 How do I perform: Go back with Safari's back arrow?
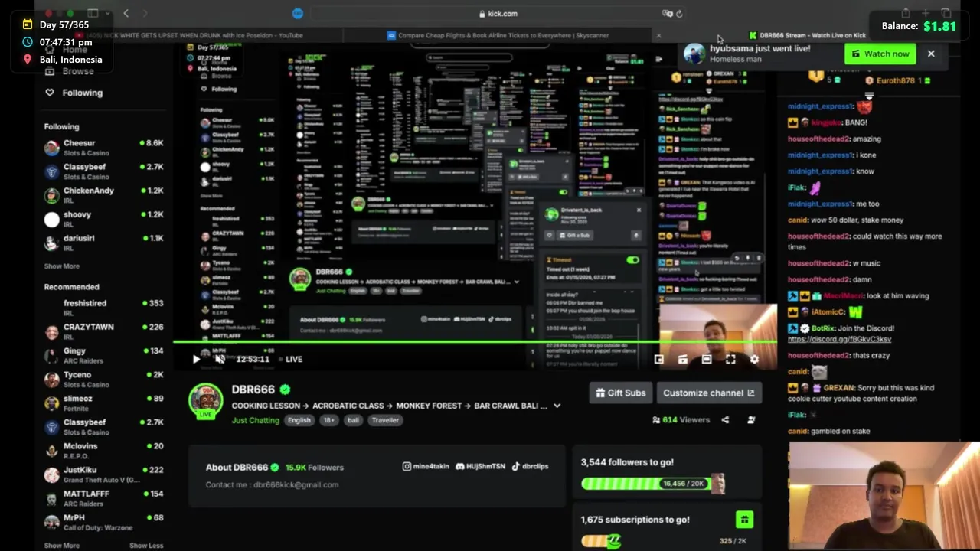(x=126, y=13)
